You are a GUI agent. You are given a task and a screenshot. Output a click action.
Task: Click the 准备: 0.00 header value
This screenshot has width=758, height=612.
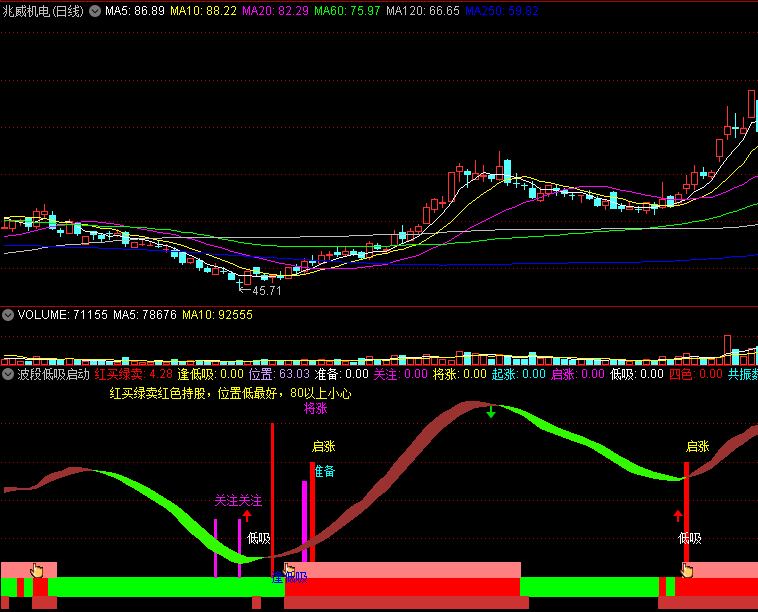(342, 374)
